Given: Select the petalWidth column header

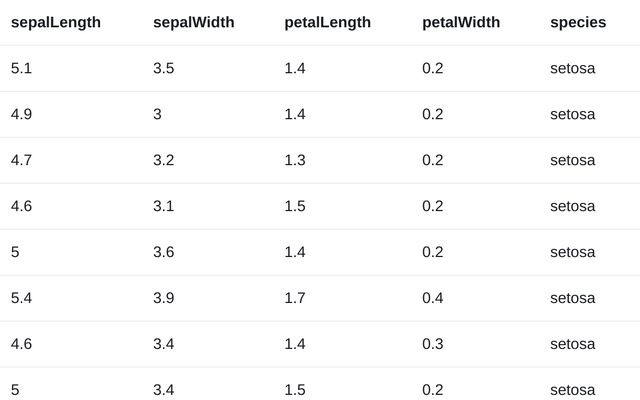Looking at the screenshot, I should tap(461, 22).
